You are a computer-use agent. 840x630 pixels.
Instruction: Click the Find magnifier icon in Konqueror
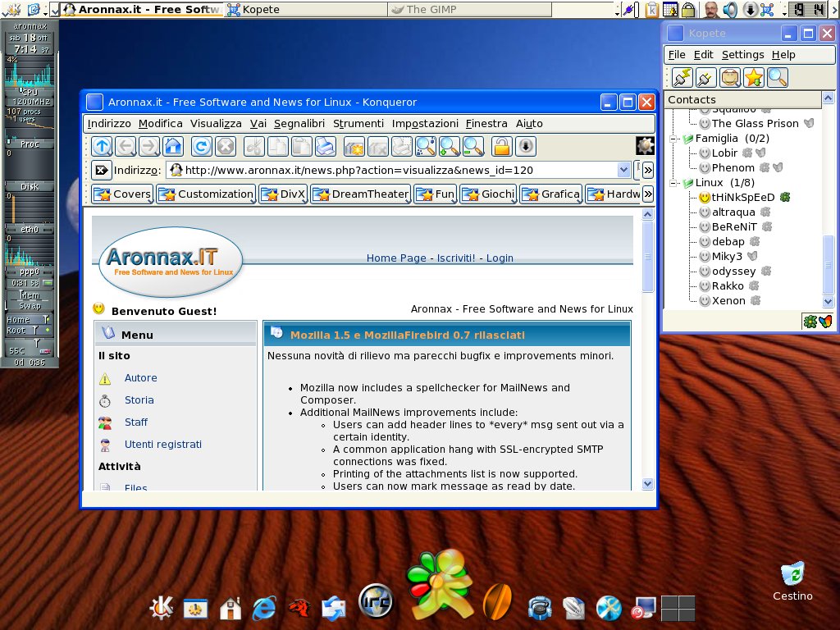[x=426, y=146]
